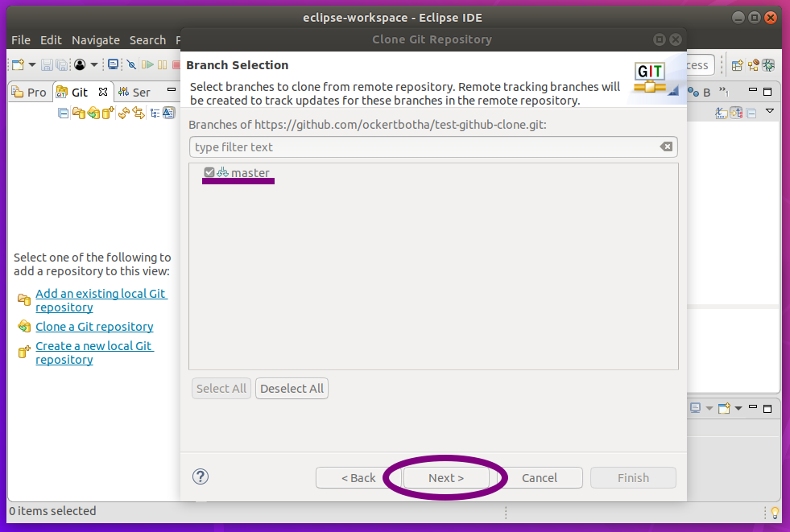The height and width of the screenshot is (532, 790).
Task: Switch to the Ser (Servers) tab
Action: tap(134, 92)
